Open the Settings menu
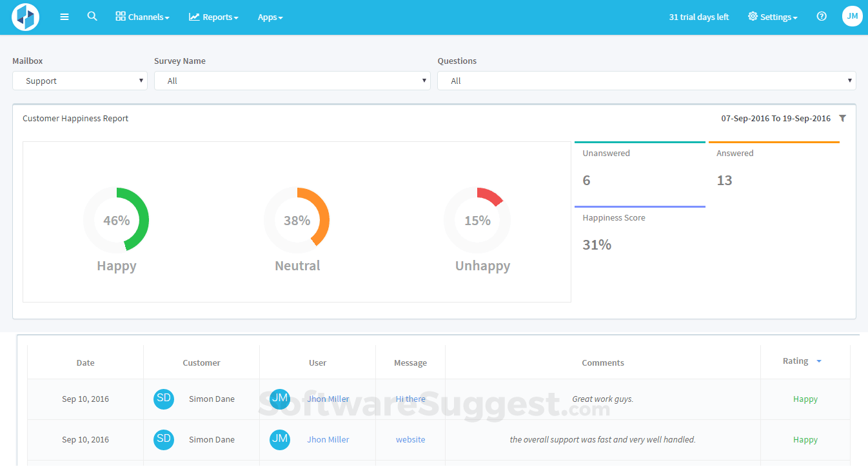Image resolution: width=868 pixels, height=467 pixels. [x=773, y=17]
